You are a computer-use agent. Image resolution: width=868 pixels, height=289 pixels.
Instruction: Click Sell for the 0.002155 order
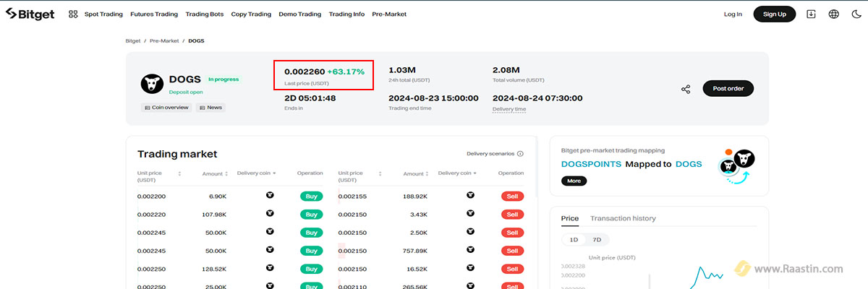click(x=512, y=196)
